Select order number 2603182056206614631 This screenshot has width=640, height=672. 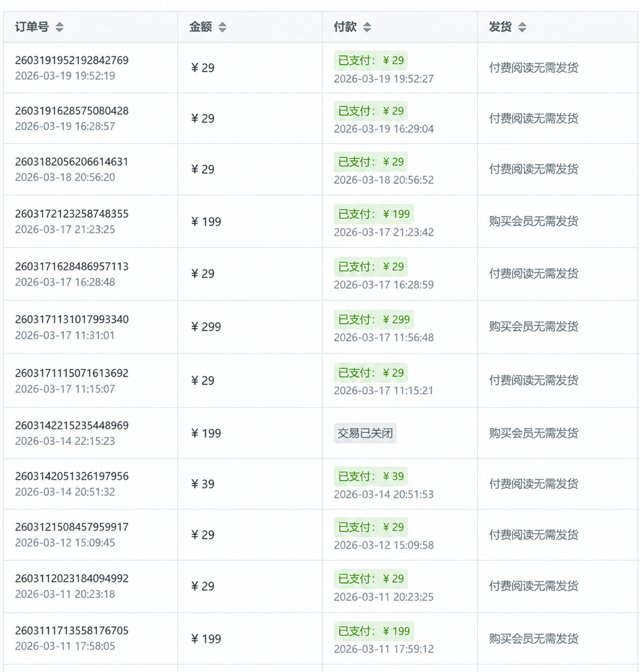pos(71,161)
